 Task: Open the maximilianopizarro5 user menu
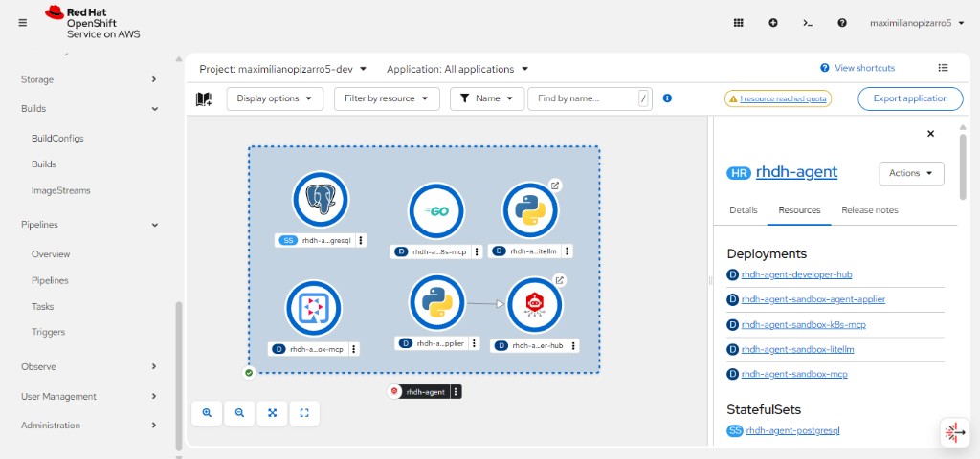pyautogui.click(x=917, y=23)
